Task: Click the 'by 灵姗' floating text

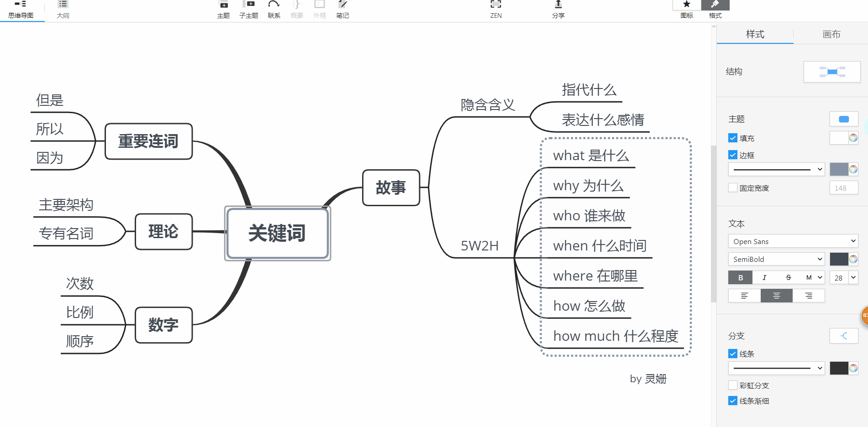Action: tap(648, 379)
